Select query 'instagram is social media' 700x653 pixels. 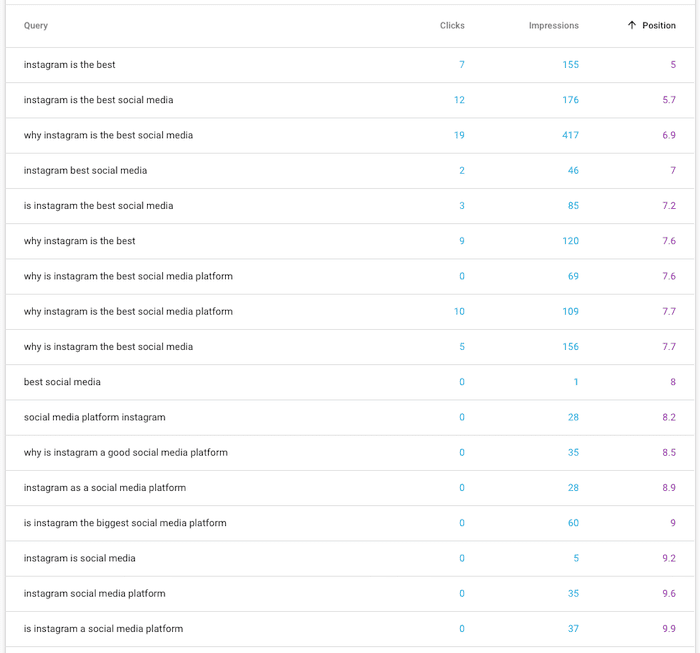click(x=79, y=558)
